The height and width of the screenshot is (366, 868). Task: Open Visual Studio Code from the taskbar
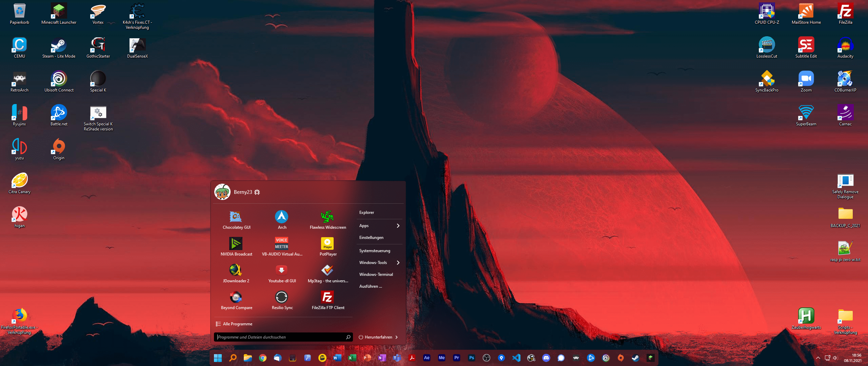tap(516, 358)
